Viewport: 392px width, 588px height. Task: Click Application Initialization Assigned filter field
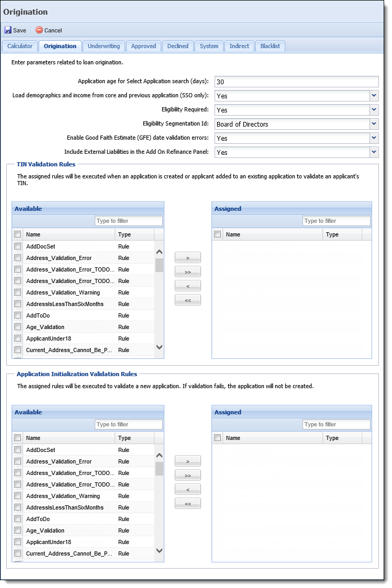[337, 424]
